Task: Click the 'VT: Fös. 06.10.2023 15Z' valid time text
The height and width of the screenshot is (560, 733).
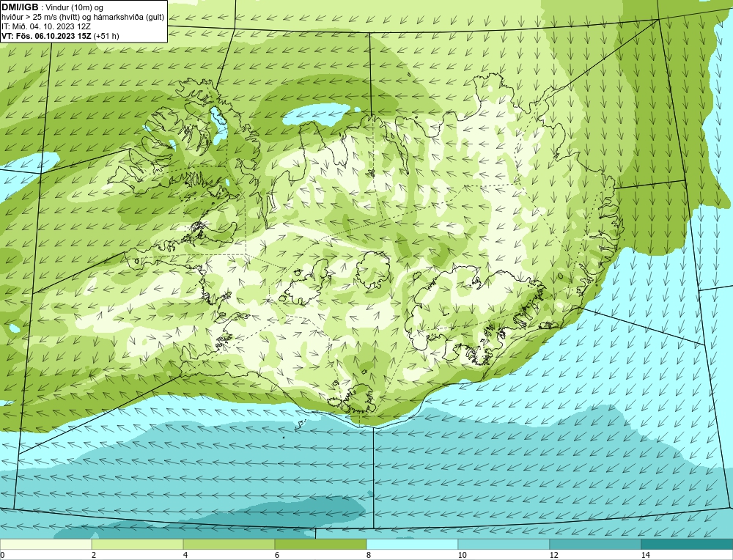Action: (x=46, y=36)
